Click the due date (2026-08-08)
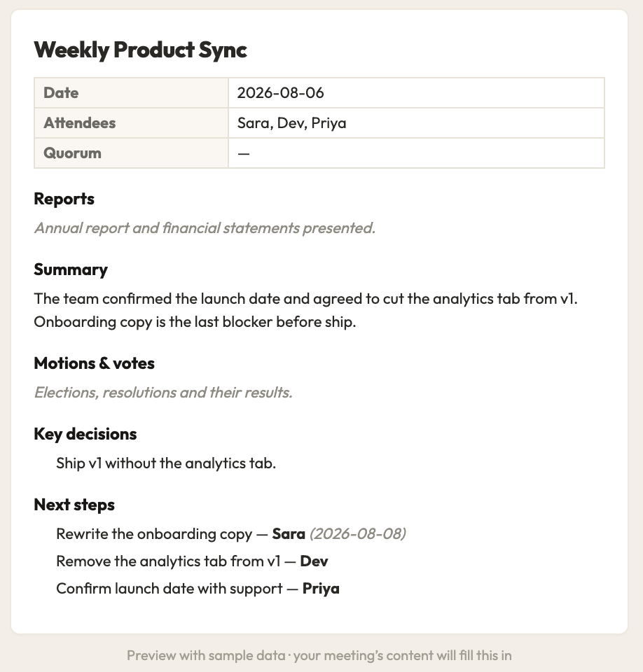 tap(358, 534)
